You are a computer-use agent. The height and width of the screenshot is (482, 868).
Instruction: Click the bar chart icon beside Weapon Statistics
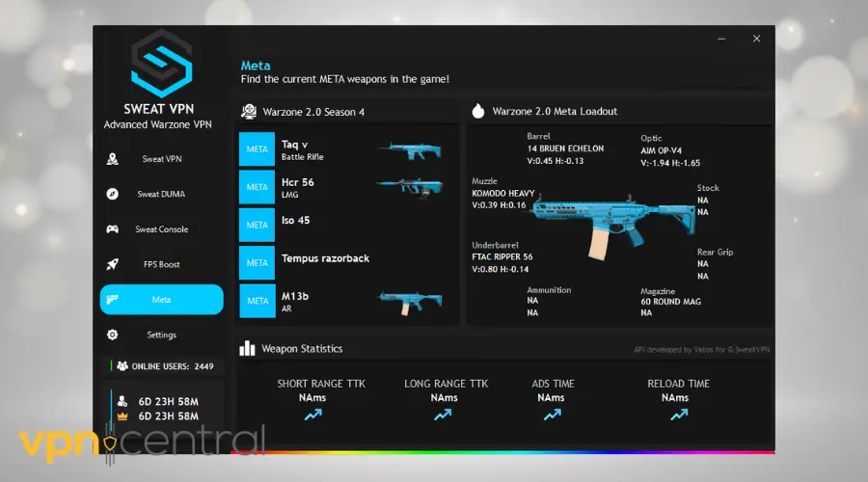pos(247,348)
